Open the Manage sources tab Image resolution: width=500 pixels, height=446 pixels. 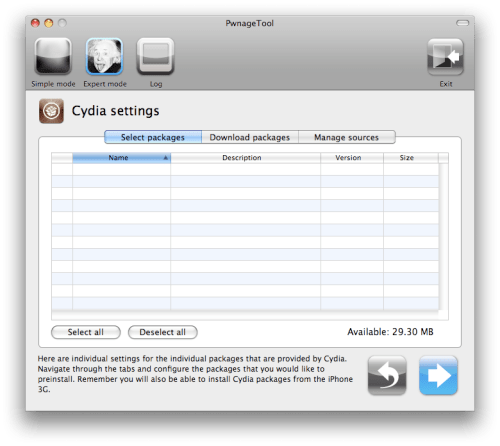pos(347,137)
